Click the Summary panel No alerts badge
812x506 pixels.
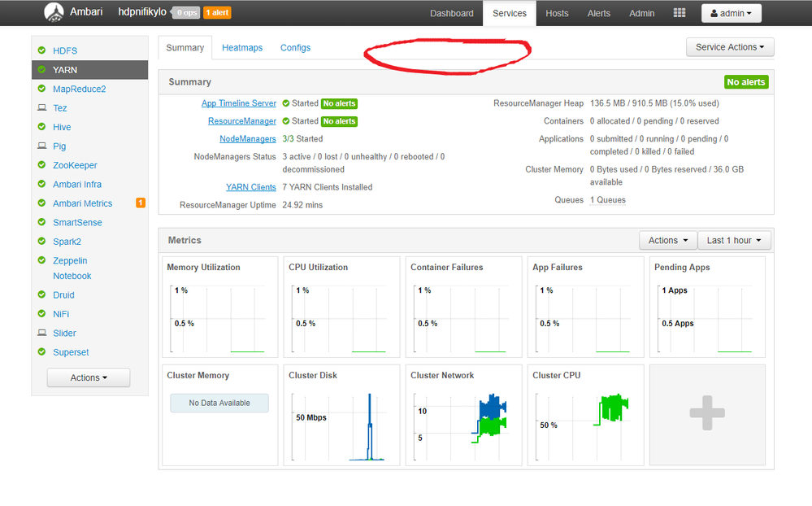pos(745,82)
